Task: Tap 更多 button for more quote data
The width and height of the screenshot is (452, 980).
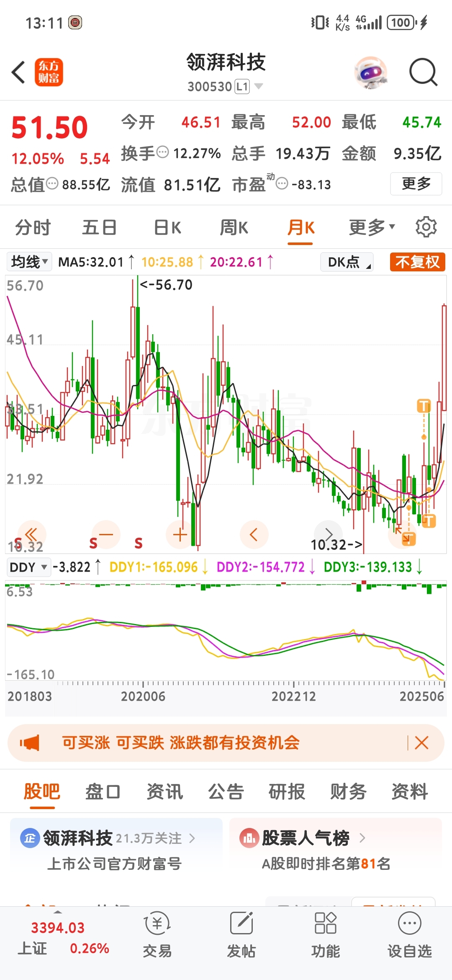Action: click(416, 183)
